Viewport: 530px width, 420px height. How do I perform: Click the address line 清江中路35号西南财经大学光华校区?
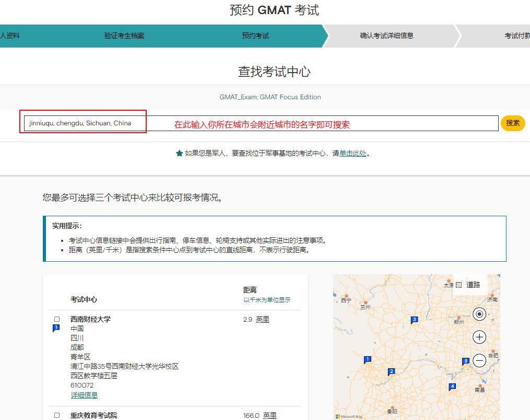coord(124,366)
